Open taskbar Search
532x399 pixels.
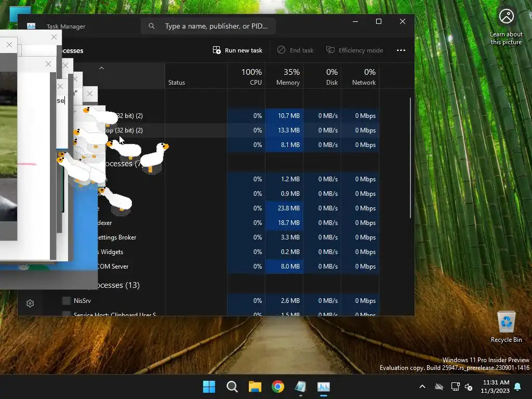232,387
